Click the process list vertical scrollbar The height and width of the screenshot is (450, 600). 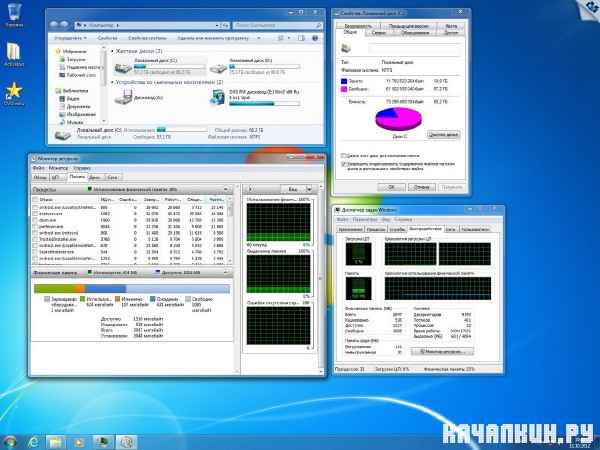[230, 229]
